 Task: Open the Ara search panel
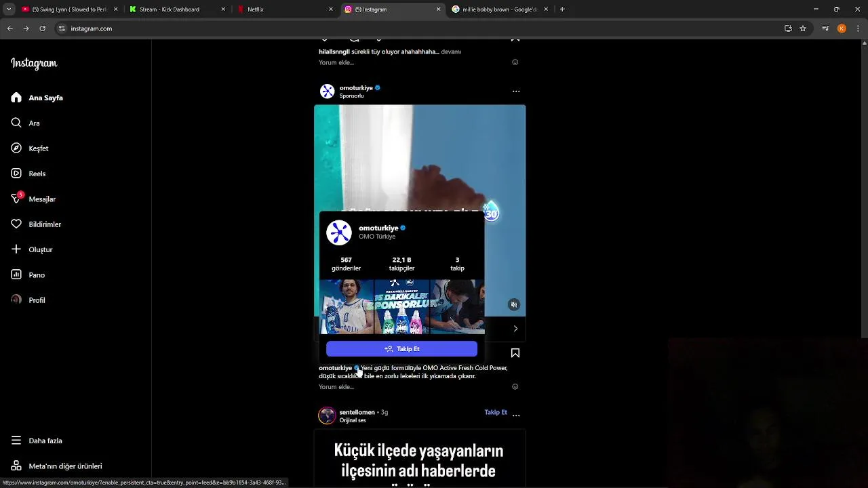[x=26, y=123]
